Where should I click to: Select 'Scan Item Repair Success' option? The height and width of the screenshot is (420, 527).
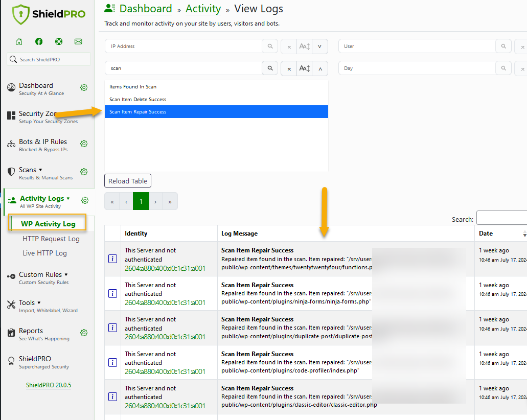[x=216, y=112]
